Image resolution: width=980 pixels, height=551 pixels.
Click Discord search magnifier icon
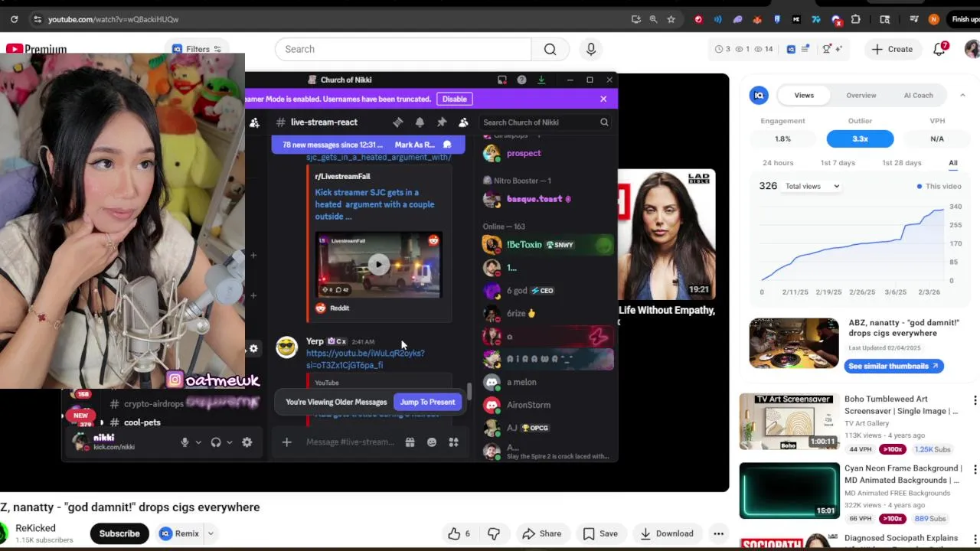tap(604, 122)
